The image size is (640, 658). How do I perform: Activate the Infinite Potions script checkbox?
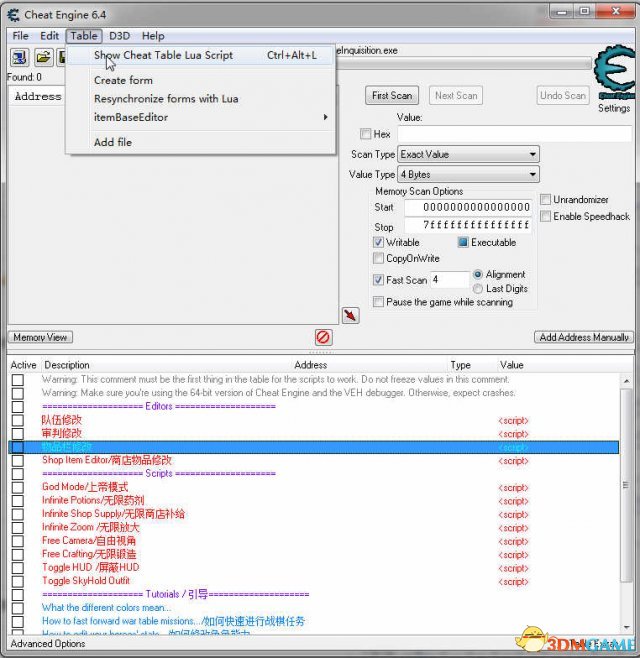pos(18,501)
